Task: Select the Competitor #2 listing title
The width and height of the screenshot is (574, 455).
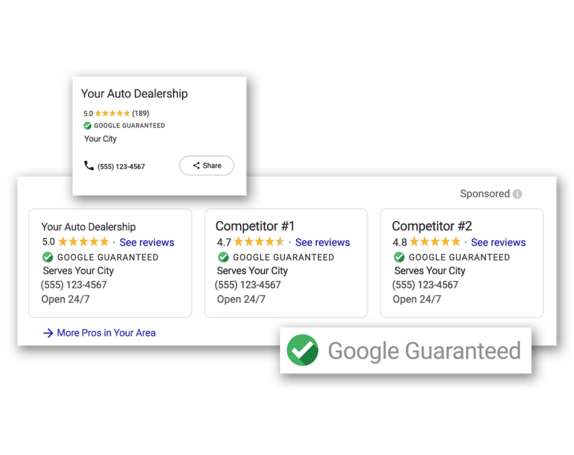Action: [x=432, y=226]
